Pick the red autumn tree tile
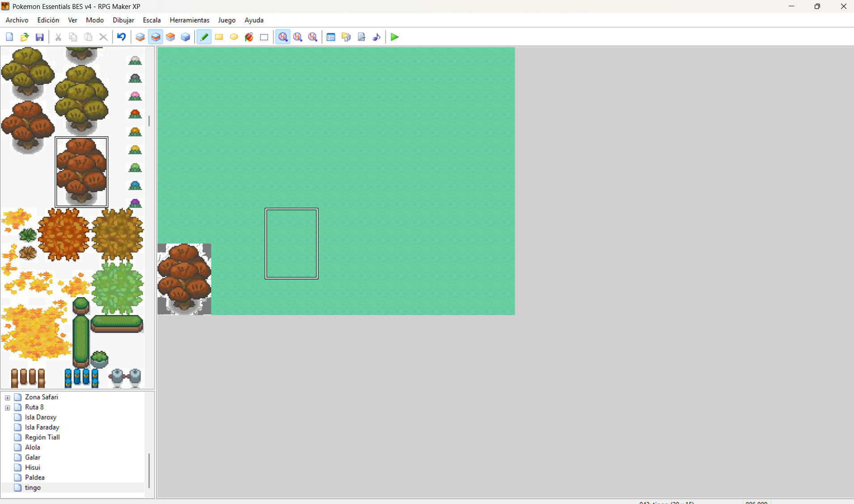Viewport: 854px width, 504px height. click(81, 172)
